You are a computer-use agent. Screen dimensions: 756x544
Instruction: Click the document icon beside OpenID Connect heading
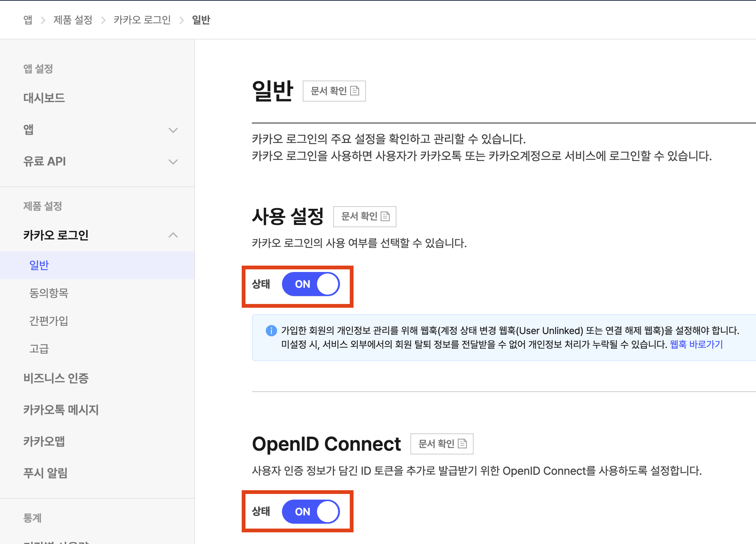click(x=462, y=444)
